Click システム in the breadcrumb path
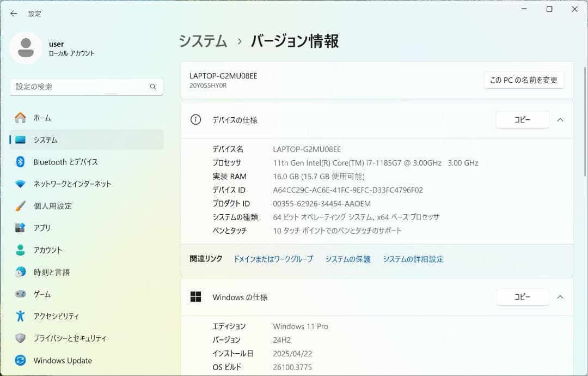 point(203,41)
